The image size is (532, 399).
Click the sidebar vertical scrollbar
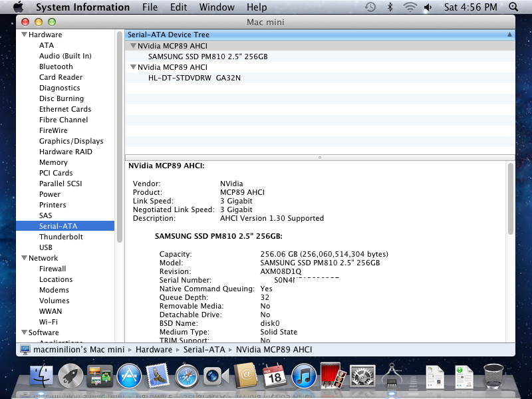coord(120,137)
